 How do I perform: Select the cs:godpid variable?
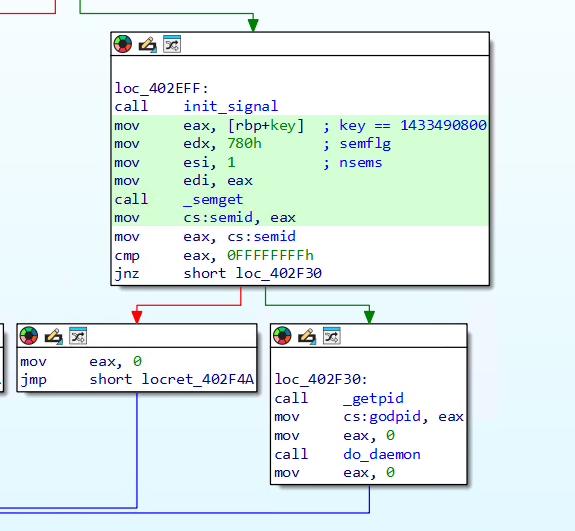[x=382, y=417]
